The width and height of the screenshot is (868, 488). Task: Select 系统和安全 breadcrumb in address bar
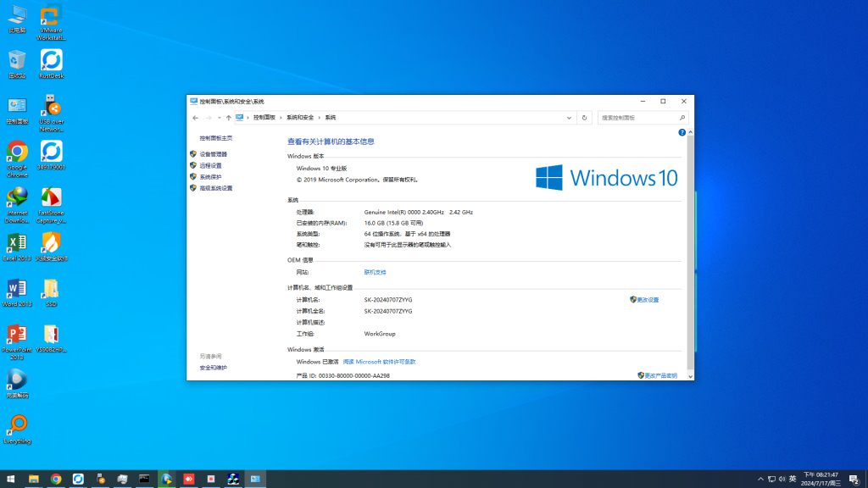tap(300, 118)
